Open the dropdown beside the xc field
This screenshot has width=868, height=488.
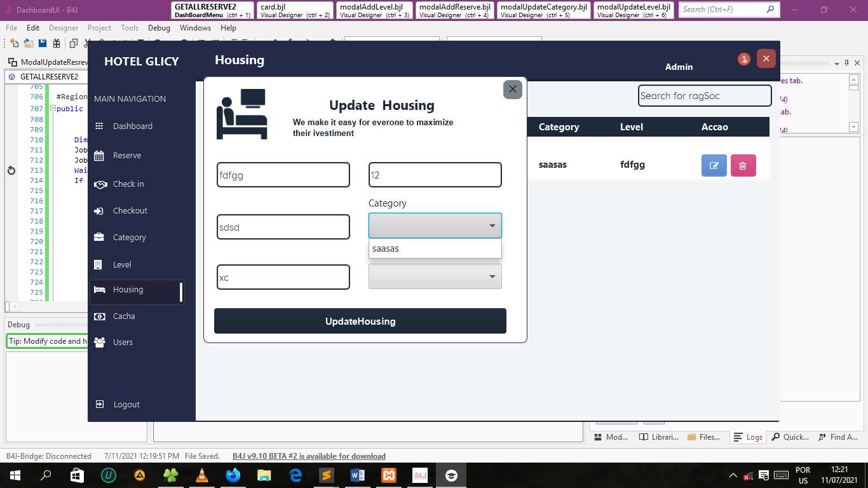click(x=435, y=276)
